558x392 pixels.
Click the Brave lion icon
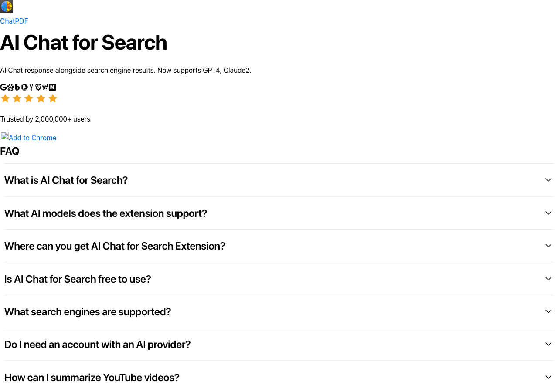38,87
